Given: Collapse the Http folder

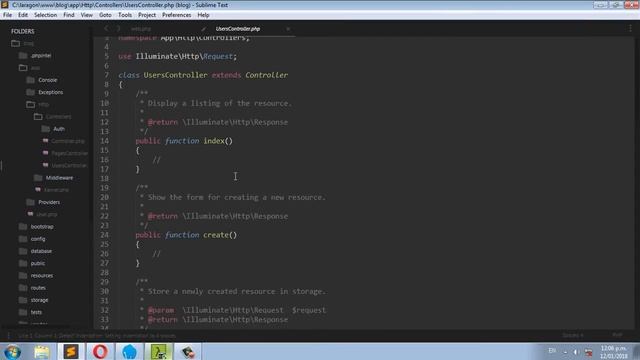Looking at the screenshot, I should click(x=31, y=104).
